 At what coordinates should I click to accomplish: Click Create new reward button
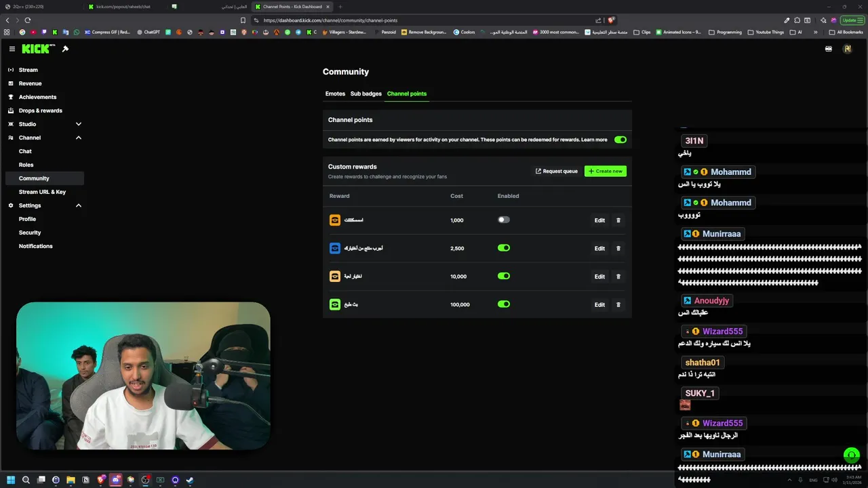point(606,171)
